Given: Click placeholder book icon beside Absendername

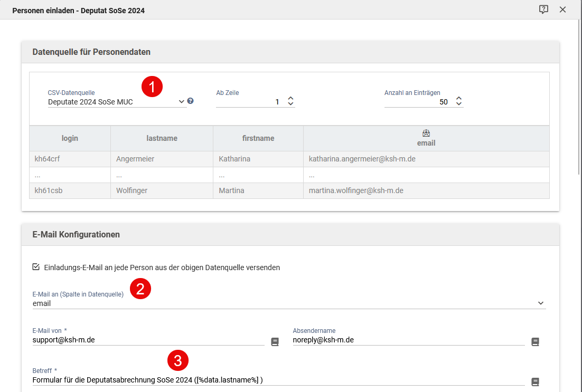Looking at the screenshot, I should point(535,342).
